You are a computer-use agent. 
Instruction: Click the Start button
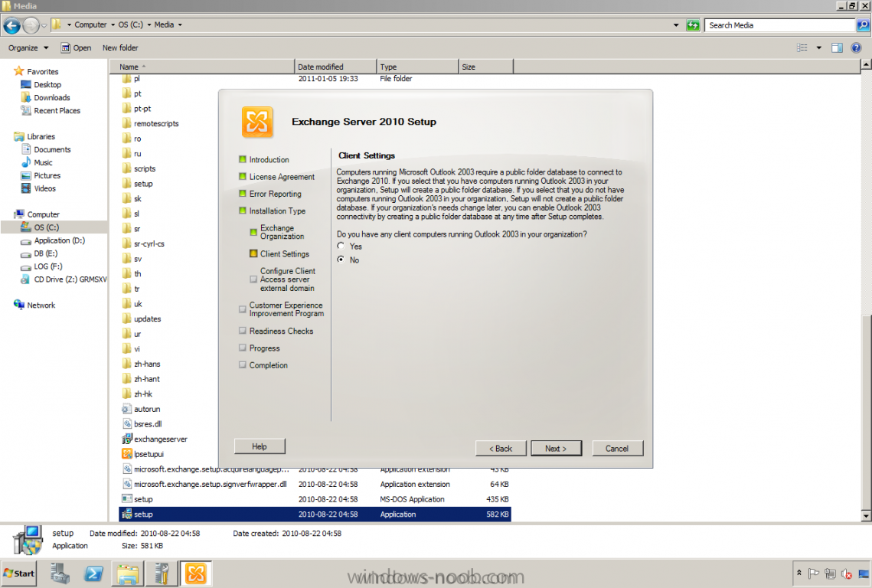(x=19, y=573)
